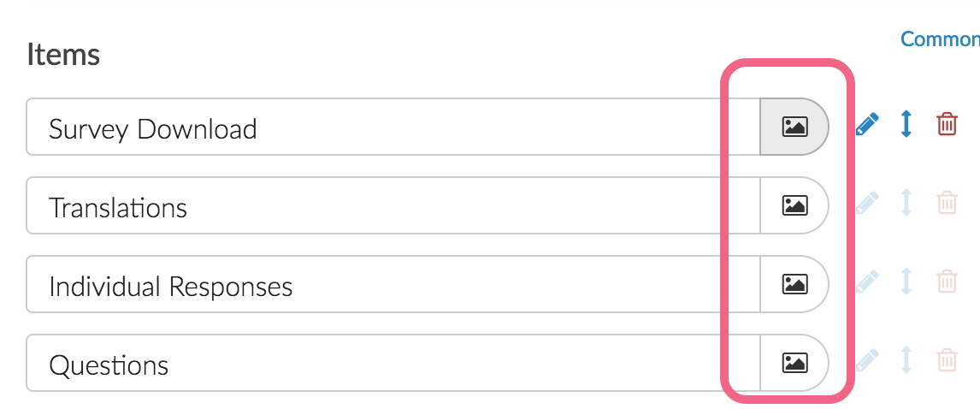Click move arrows icon for Questions row
980x409 pixels.
tap(906, 360)
